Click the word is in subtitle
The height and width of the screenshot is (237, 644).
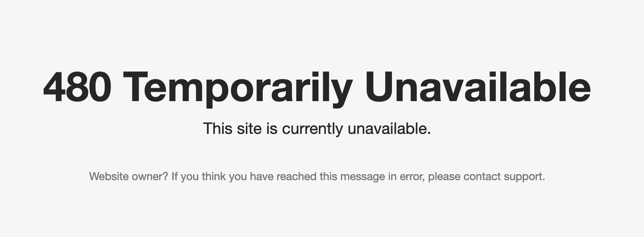pyautogui.click(x=272, y=128)
